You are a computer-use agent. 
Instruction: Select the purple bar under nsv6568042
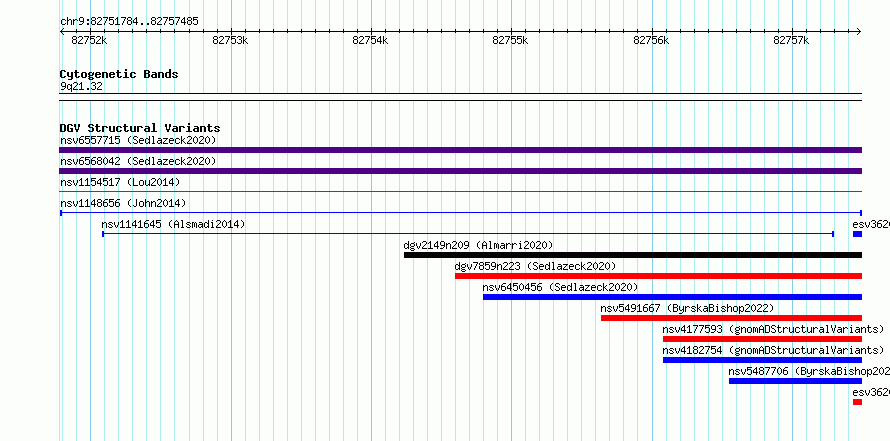click(460, 171)
